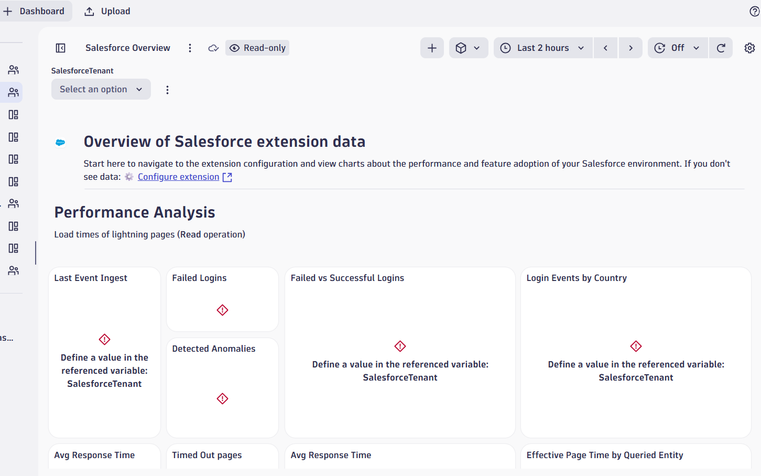Screen dimensions: 761x476
Task: Click the error icon in Failed vs Successful Logins tile
Action: tap(400, 346)
